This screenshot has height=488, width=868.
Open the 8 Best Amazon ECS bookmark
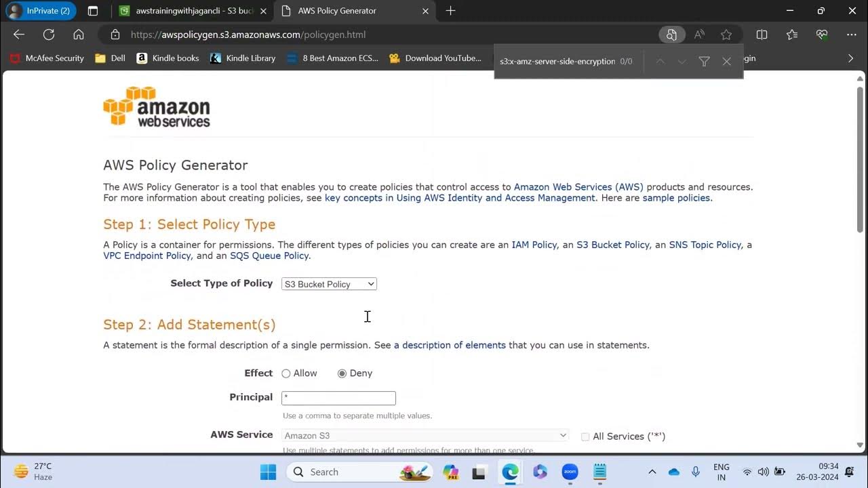coord(332,58)
